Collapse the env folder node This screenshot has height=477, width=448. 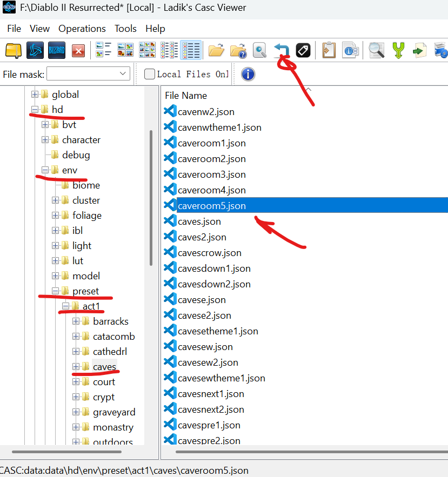pyautogui.click(x=45, y=170)
